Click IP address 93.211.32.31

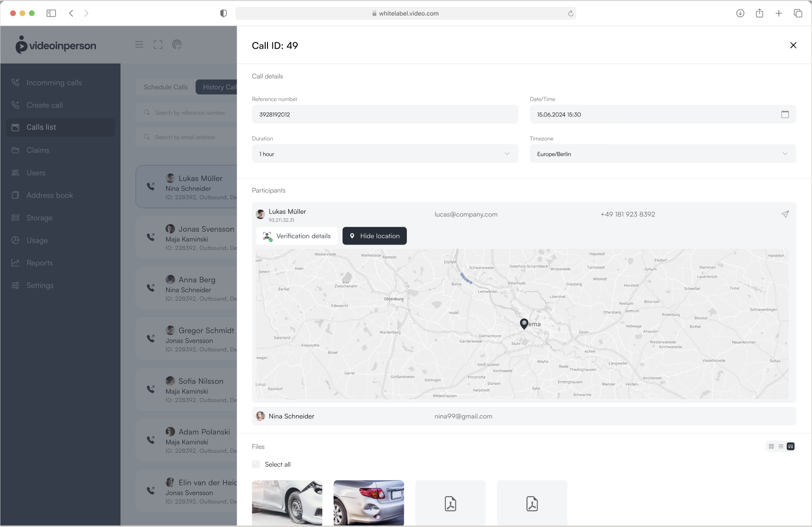[282, 220]
